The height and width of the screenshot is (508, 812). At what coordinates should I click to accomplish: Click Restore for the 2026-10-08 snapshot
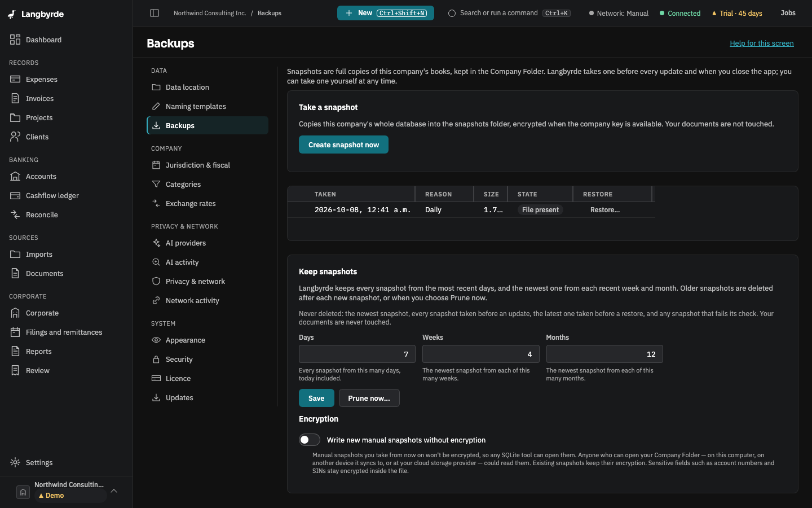pyautogui.click(x=605, y=209)
